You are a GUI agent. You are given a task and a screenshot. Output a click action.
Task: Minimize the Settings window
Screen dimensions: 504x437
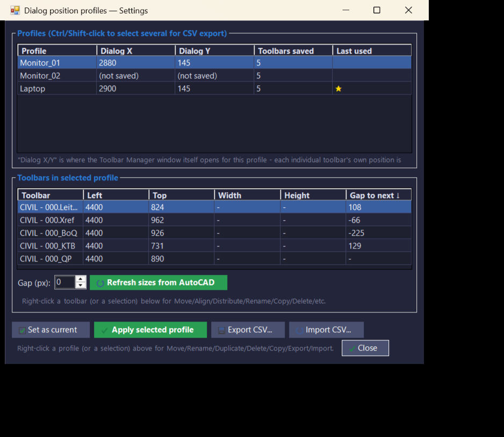click(x=346, y=10)
